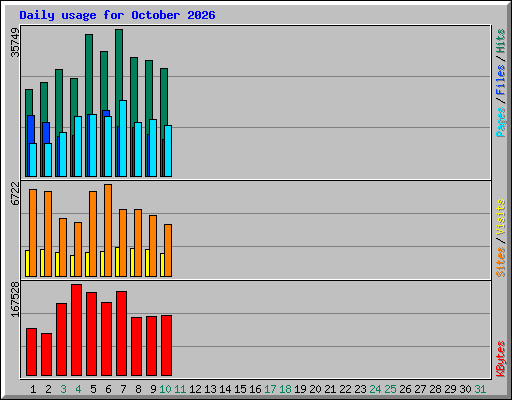Click day 12 on the x-axis
Screen dimensions: 512x400
pyautogui.click(x=195, y=389)
